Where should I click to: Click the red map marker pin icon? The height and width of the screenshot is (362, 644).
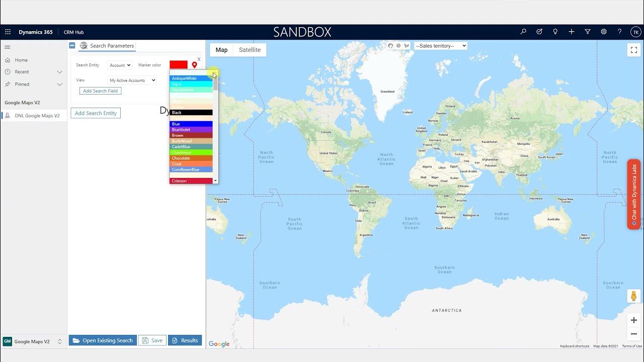[195, 65]
